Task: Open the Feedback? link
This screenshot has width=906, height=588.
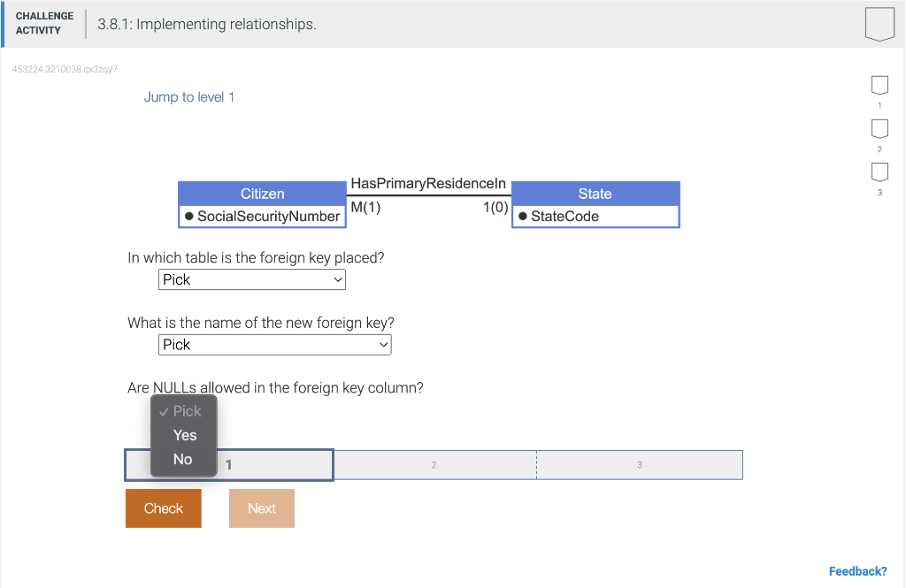Action: point(857,571)
